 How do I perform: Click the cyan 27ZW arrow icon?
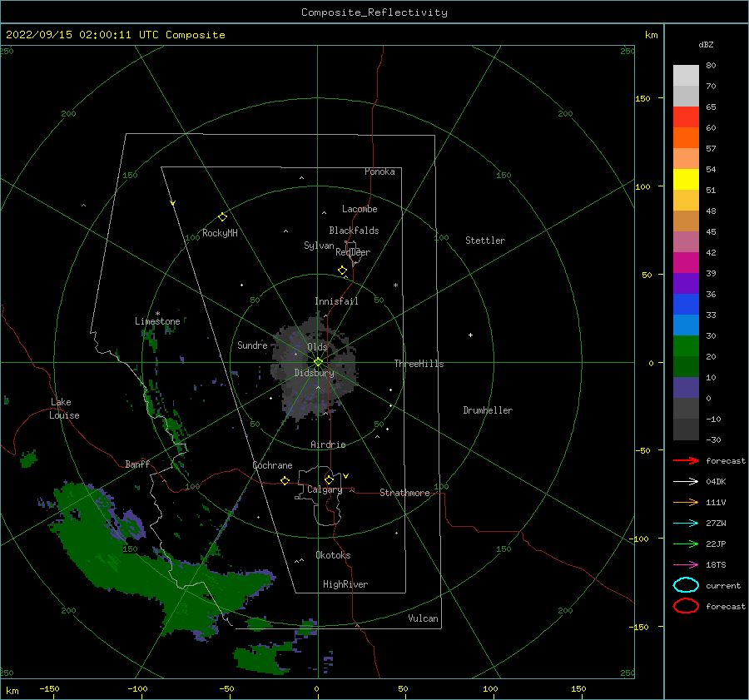[686, 524]
